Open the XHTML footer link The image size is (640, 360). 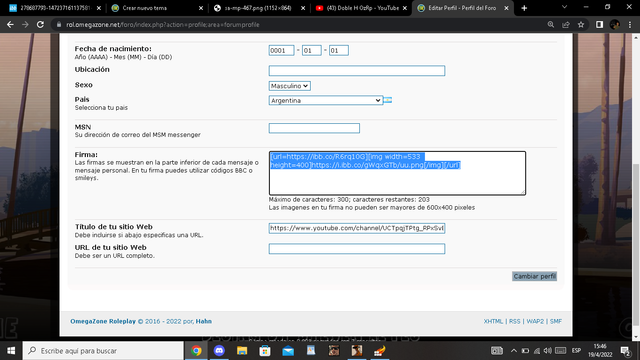coord(493,321)
